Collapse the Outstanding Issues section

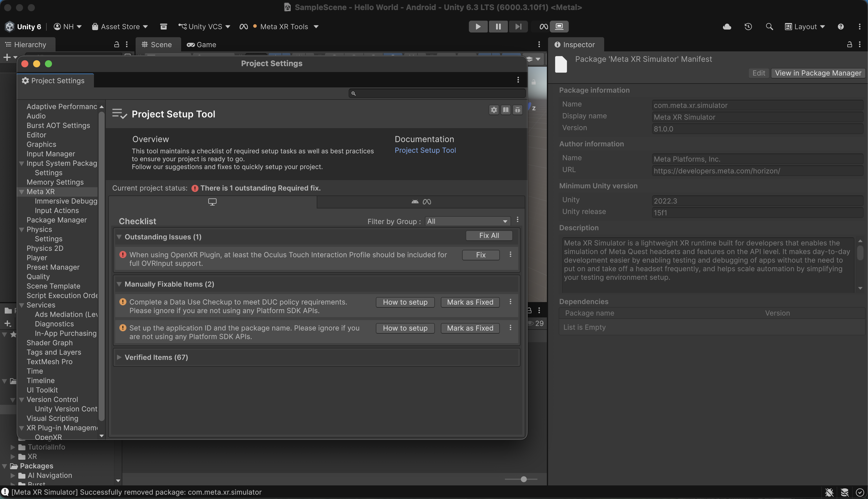119,237
